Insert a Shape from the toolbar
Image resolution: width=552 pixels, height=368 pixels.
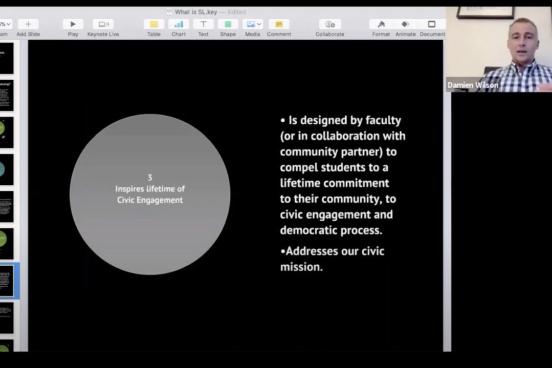pyautogui.click(x=228, y=24)
